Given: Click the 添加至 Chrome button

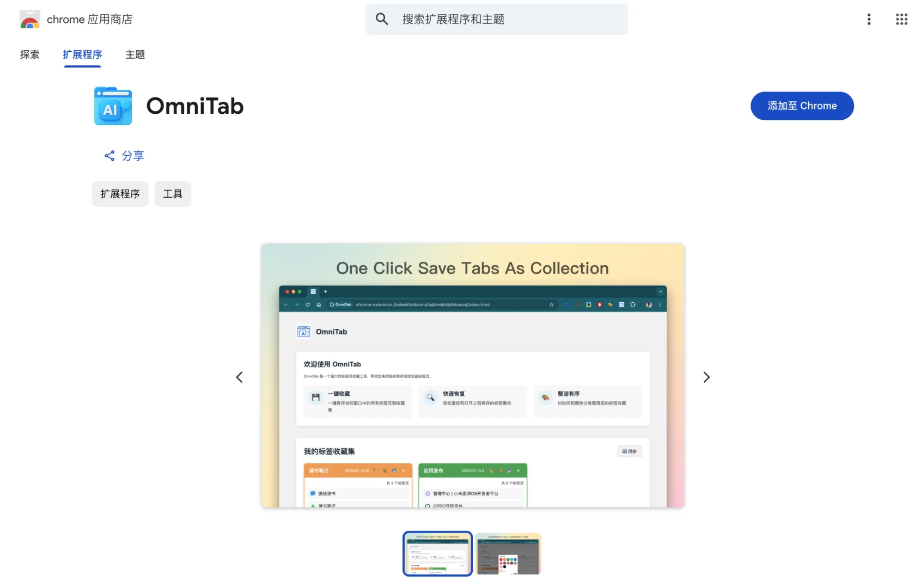Looking at the screenshot, I should 802,106.
